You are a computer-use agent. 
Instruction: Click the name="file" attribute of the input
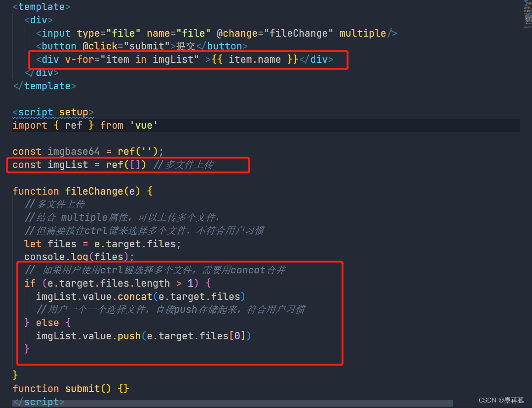(x=178, y=33)
